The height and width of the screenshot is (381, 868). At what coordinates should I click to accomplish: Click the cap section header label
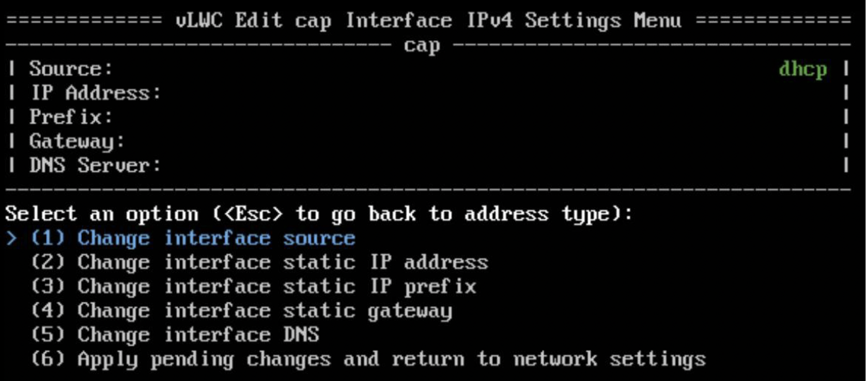tap(422, 45)
